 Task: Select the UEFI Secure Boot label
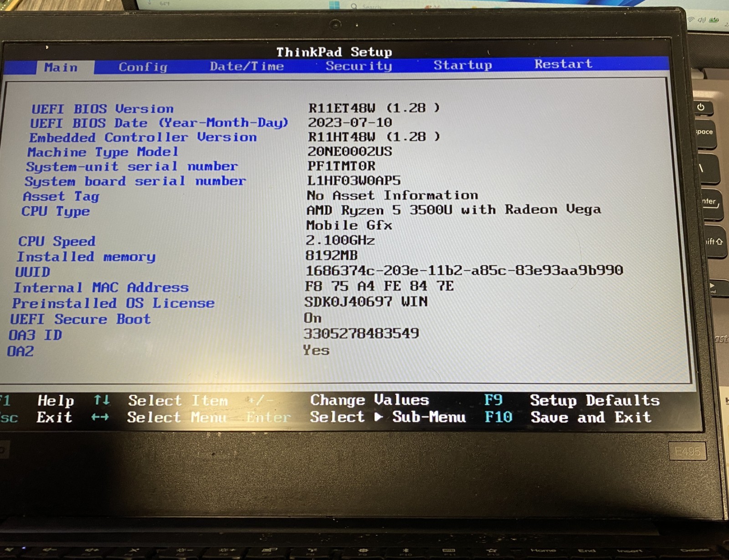(80, 319)
